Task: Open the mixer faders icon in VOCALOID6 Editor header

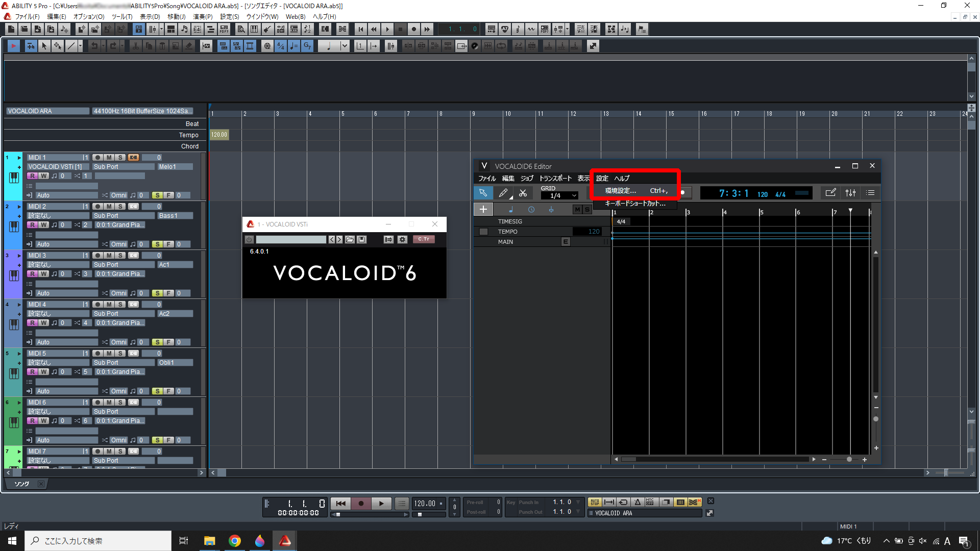Action: pyautogui.click(x=850, y=193)
